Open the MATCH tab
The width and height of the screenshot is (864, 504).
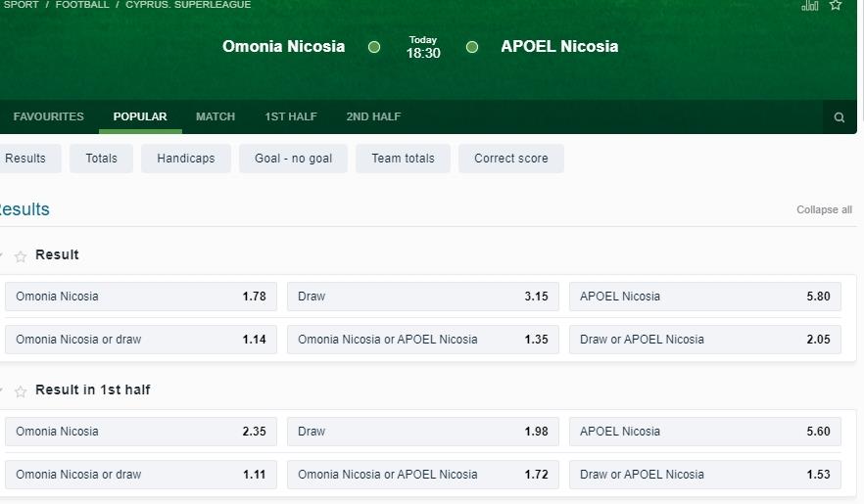pyautogui.click(x=216, y=116)
